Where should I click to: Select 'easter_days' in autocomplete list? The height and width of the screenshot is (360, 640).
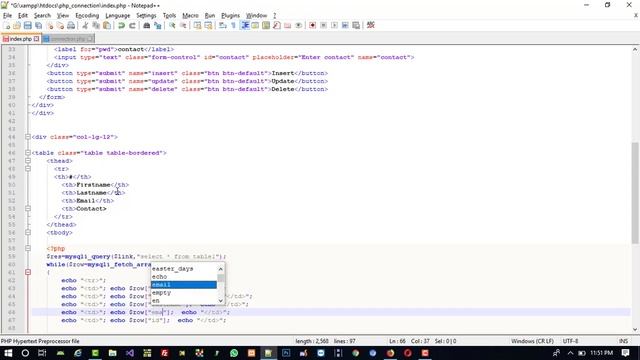(184, 269)
